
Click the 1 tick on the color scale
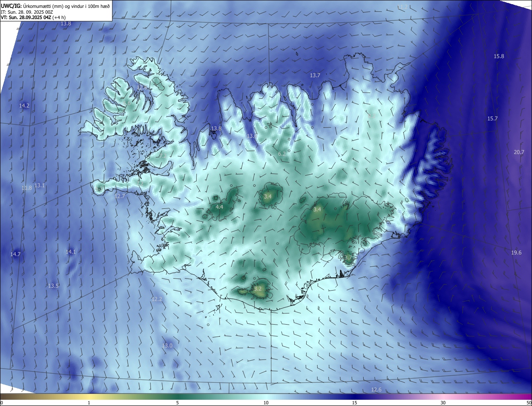pyautogui.click(x=89, y=403)
